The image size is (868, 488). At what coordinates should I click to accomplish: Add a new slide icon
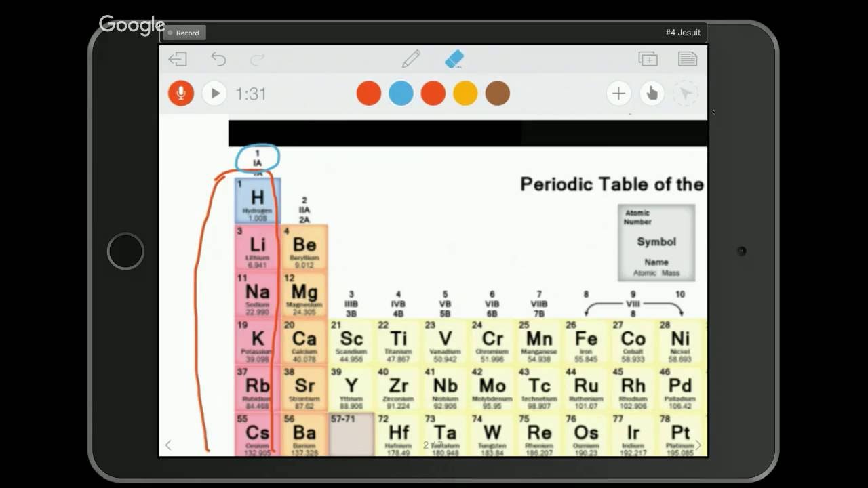point(648,59)
